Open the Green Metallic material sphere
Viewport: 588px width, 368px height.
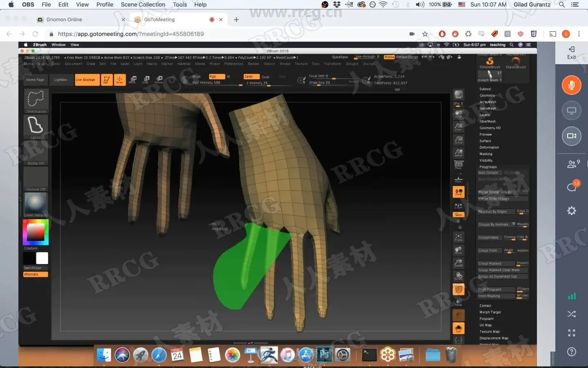coord(36,204)
